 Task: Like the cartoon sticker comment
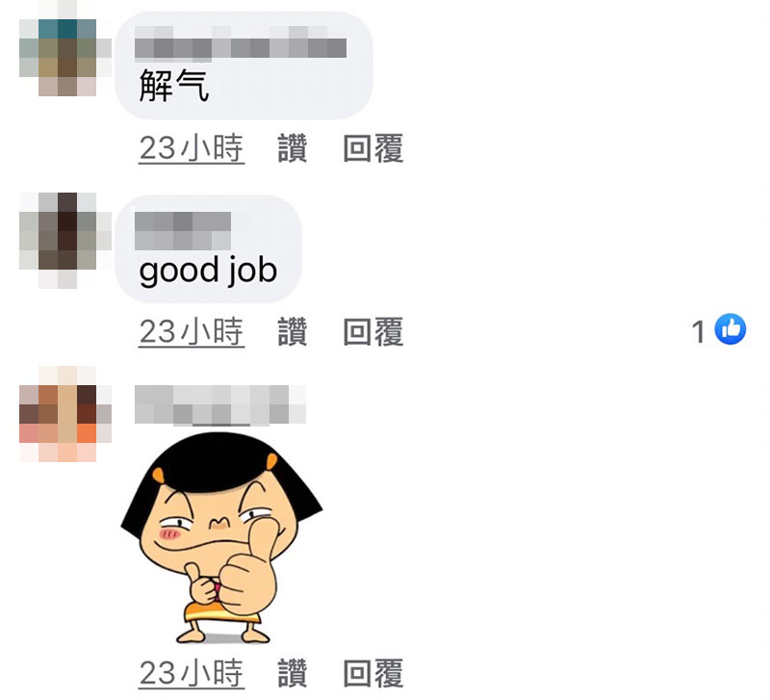pos(293,673)
